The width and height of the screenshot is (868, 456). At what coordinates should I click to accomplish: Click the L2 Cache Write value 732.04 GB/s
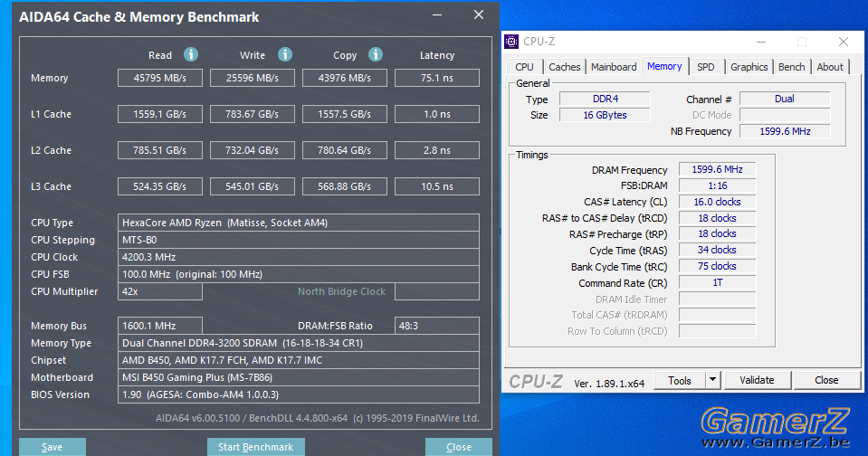(253, 150)
